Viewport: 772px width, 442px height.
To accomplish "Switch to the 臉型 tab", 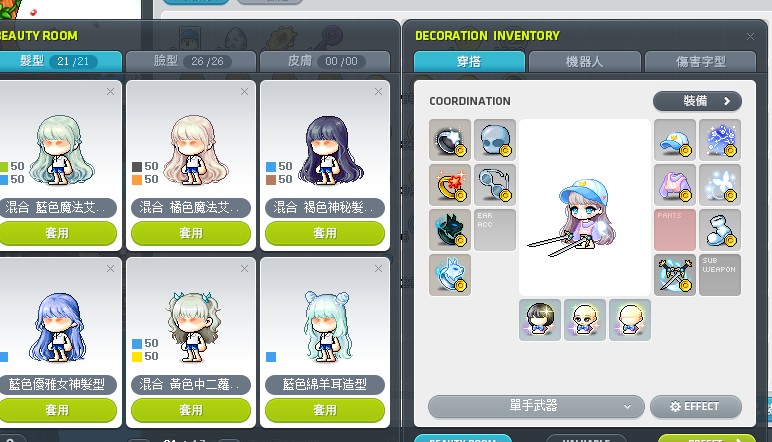I will [x=191, y=62].
